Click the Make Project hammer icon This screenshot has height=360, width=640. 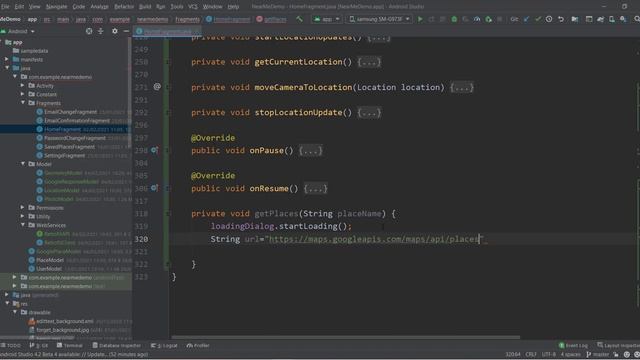pos(300,19)
